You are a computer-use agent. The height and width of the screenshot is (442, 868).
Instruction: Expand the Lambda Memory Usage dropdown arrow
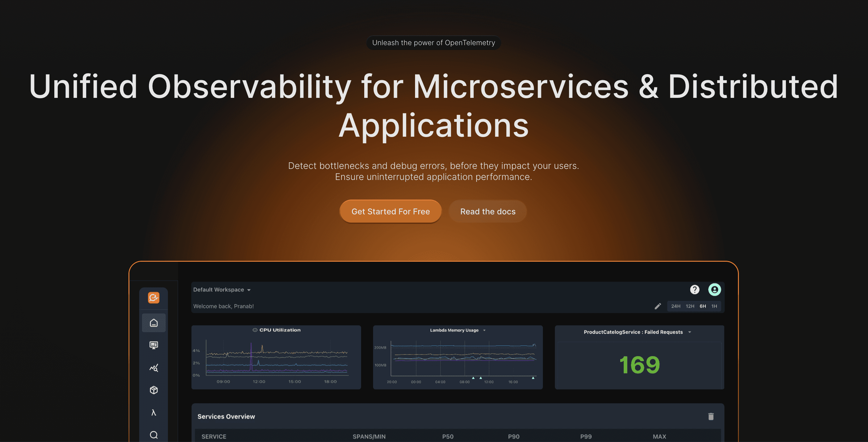point(484,331)
